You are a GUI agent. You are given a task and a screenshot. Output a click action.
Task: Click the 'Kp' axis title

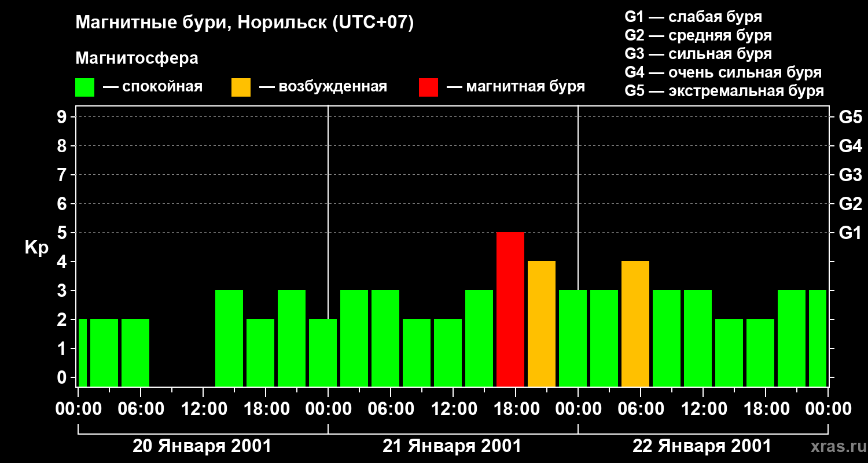pyautogui.click(x=36, y=248)
